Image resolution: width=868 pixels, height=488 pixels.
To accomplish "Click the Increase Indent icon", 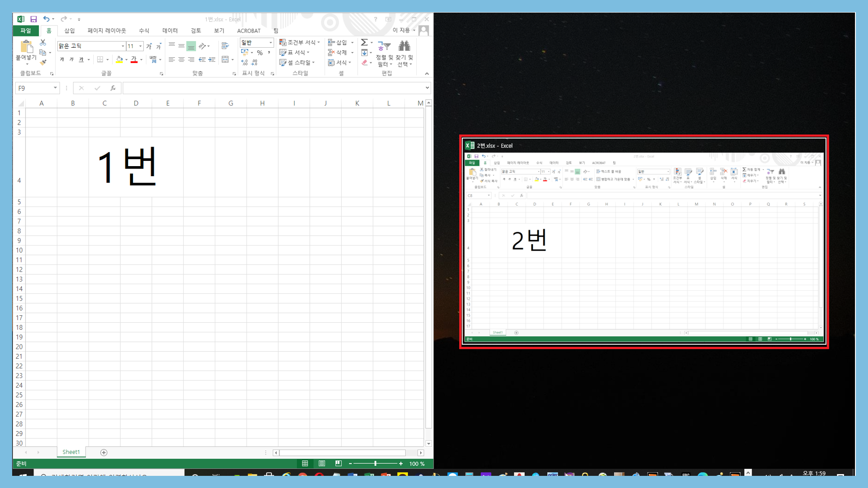I will 212,59.
